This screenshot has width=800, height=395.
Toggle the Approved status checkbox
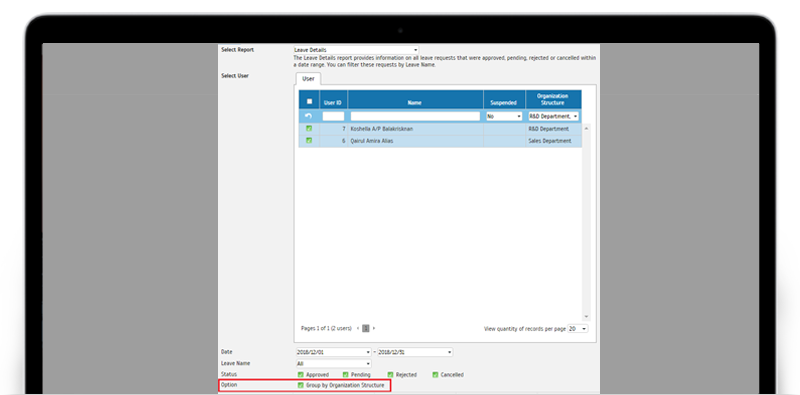(301, 375)
